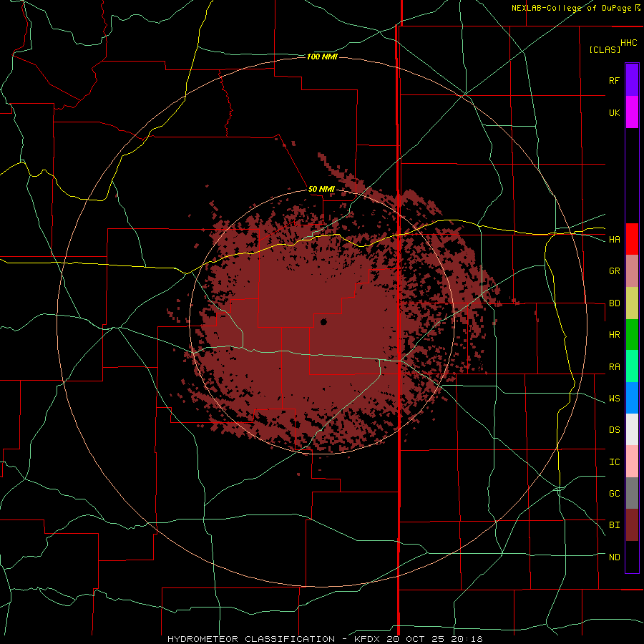Click the black radar site dot
This screenshot has height=644, width=644.
click(323, 322)
